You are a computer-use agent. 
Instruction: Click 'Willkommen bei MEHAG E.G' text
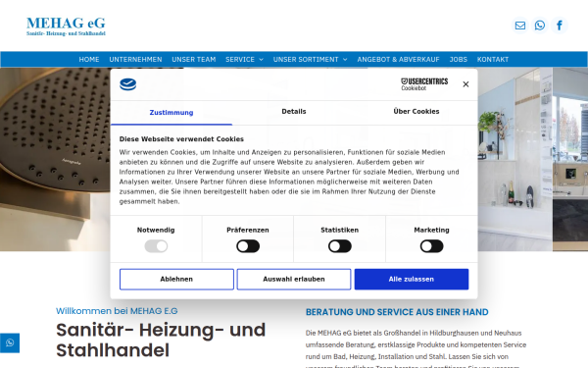117,311
